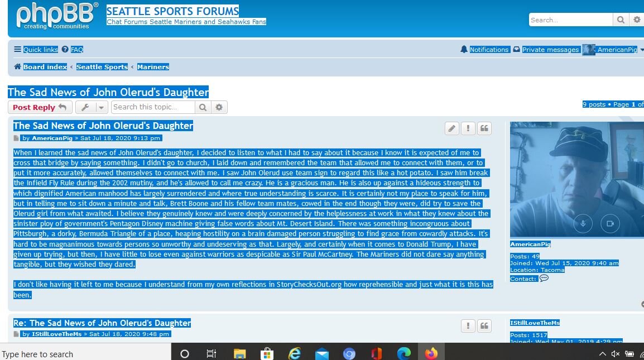Open Microsoft Office from the taskbar
Viewport: 644px width, 360px height.
coord(376,353)
